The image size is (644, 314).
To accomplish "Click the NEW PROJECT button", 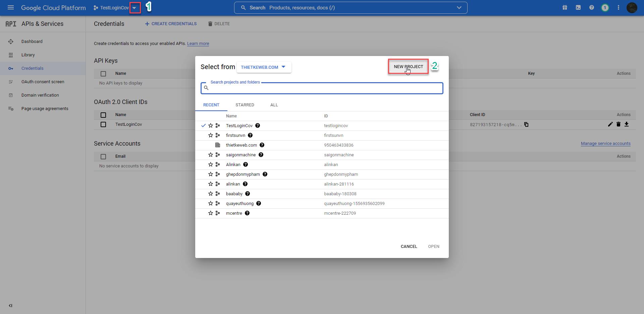I will [x=409, y=67].
